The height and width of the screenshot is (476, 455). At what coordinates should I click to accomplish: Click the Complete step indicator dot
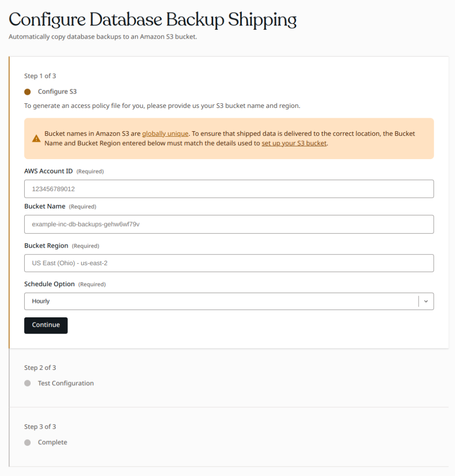(x=27, y=442)
